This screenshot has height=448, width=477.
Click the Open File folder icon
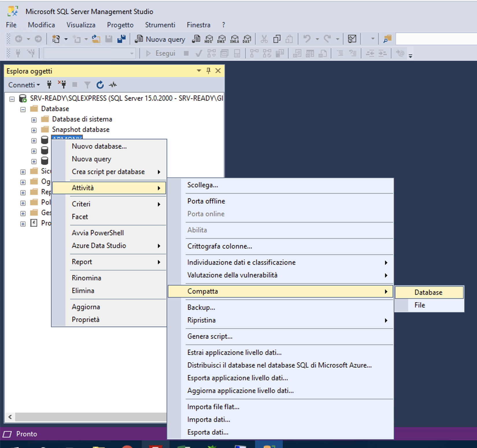point(96,39)
